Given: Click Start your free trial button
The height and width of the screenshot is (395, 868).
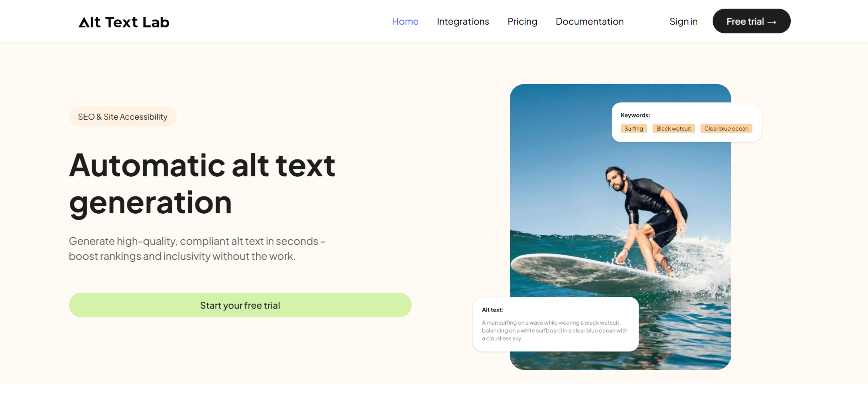Looking at the screenshot, I should coord(240,305).
